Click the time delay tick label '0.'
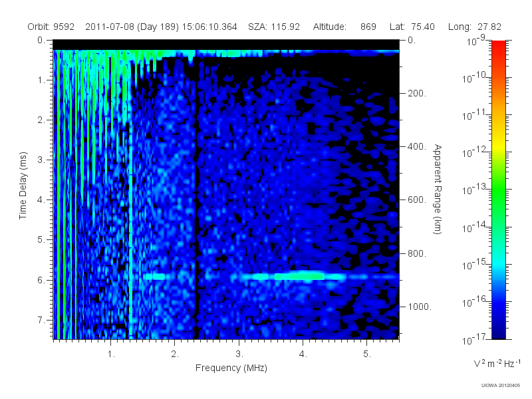The width and height of the screenshot is (532, 399). pos(41,41)
